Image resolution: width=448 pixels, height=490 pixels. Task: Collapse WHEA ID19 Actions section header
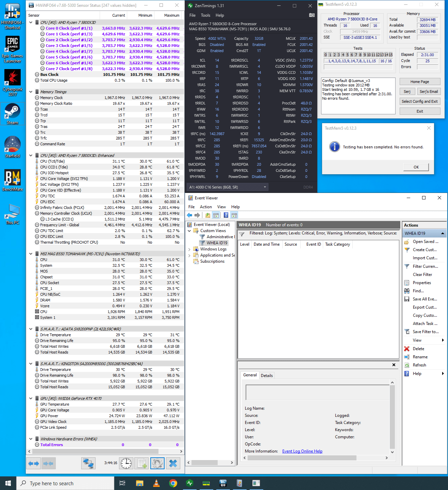pos(443,233)
